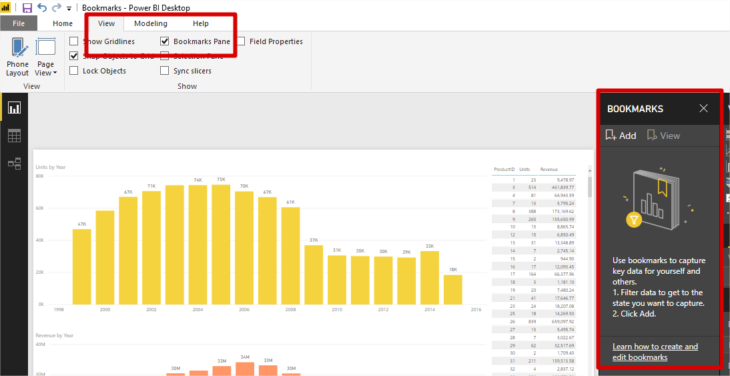730x376 pixels.
Task: Select the 47K bar in Units chart
Action: (82, 267)
